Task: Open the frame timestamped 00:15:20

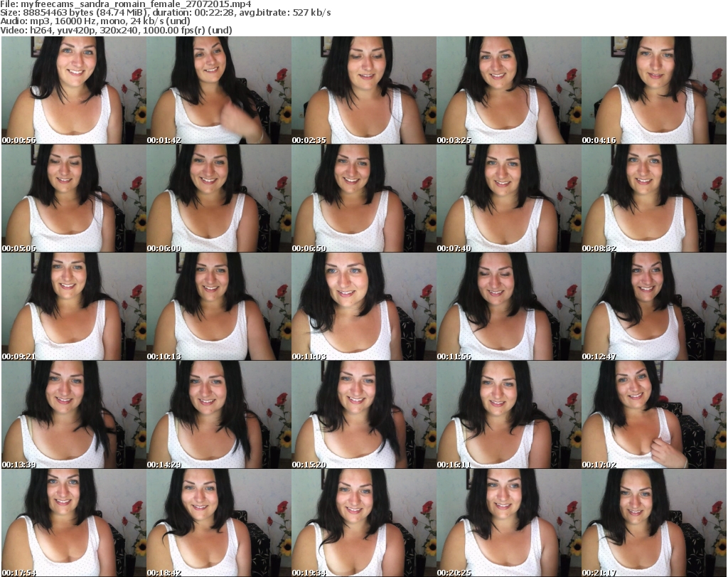Action: click(x=364, y=415)
